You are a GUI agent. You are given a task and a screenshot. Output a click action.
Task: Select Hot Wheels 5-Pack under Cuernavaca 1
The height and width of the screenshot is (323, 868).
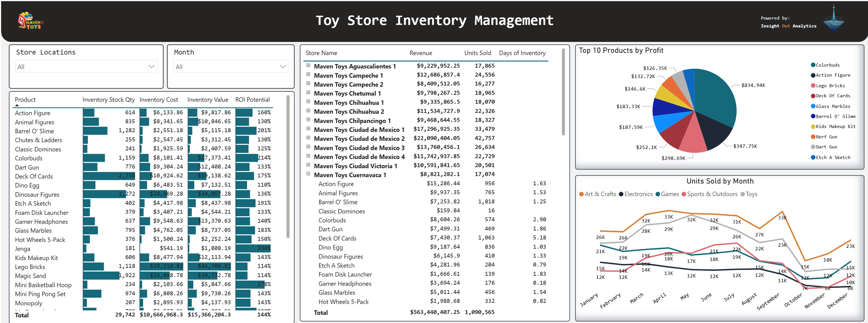[x=343, y=302]
